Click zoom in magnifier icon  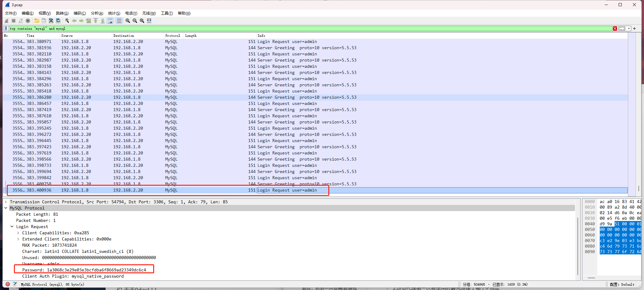coord(128,21)
